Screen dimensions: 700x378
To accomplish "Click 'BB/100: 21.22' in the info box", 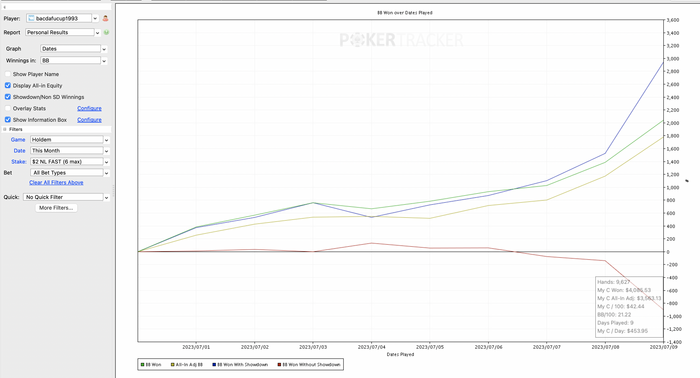I will (614, 315).
